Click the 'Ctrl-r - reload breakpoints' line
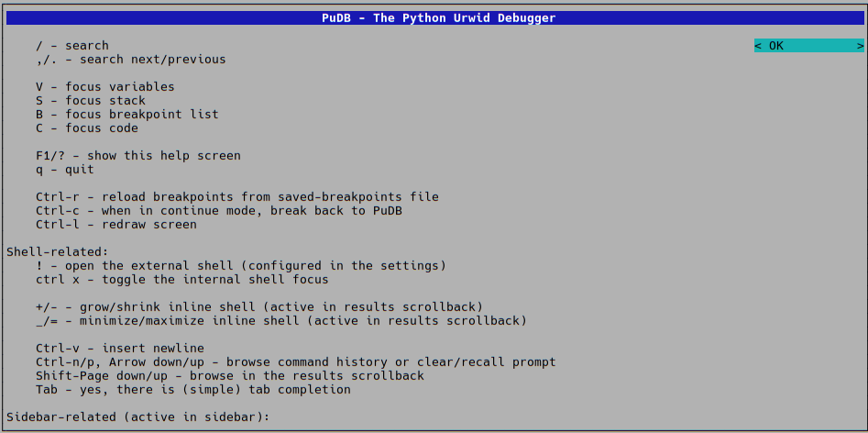The width and height of the screenshot is (868, 433). (x=236, y=197)
